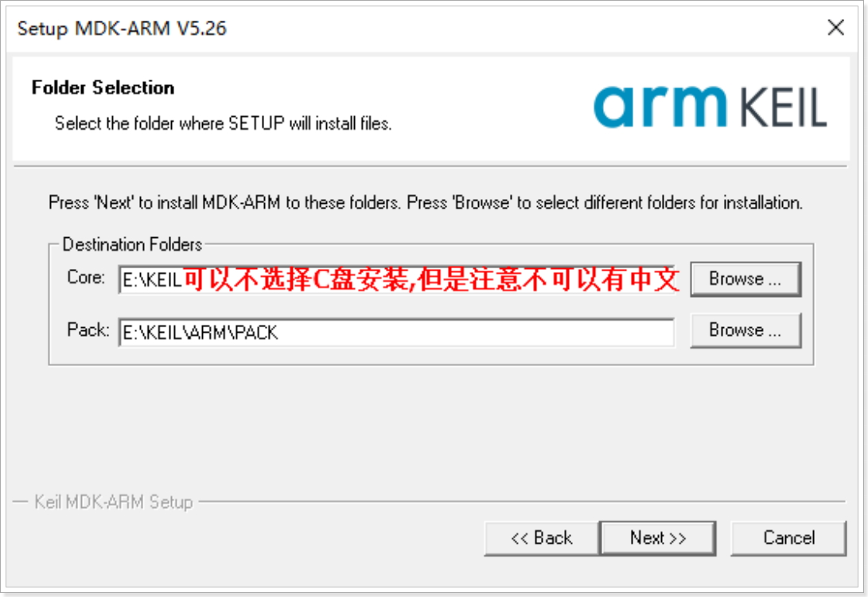Screen dimensions: 868x597
Task: Click the E:\KEIL text in the Core field
Action: coord(152,279)
